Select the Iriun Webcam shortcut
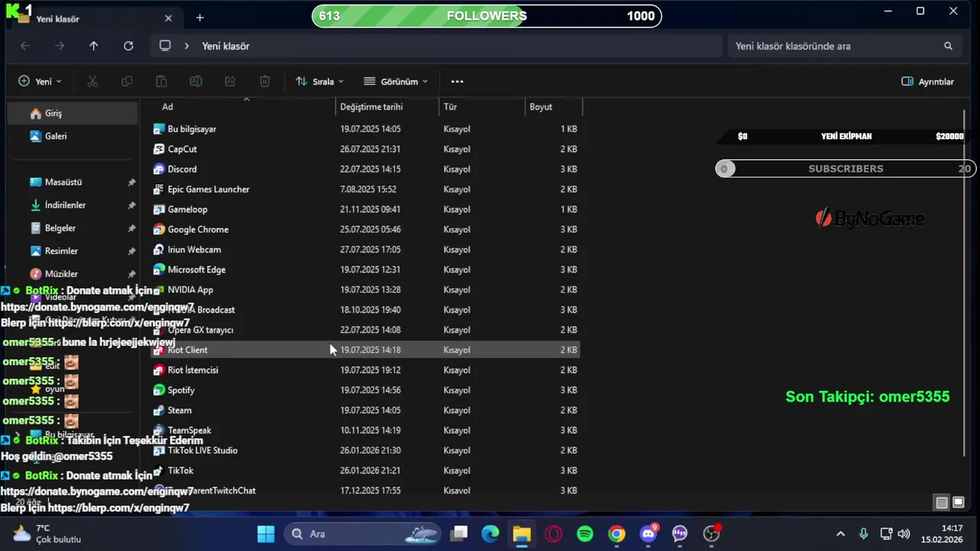Viewport: 980px width, 551px height. [364, 249]
